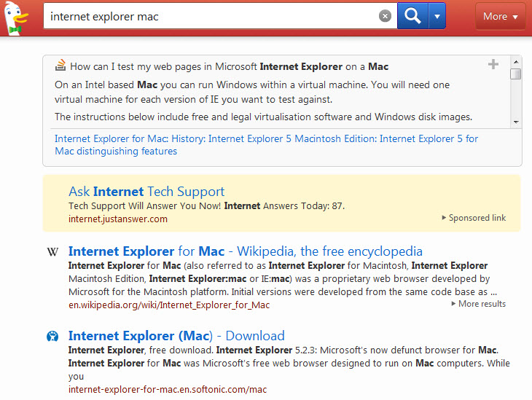Image resolution: width=532 pixels, height=400 pixels.
Task: Click the DuckDuckGo duck logo
Action: 17,17
